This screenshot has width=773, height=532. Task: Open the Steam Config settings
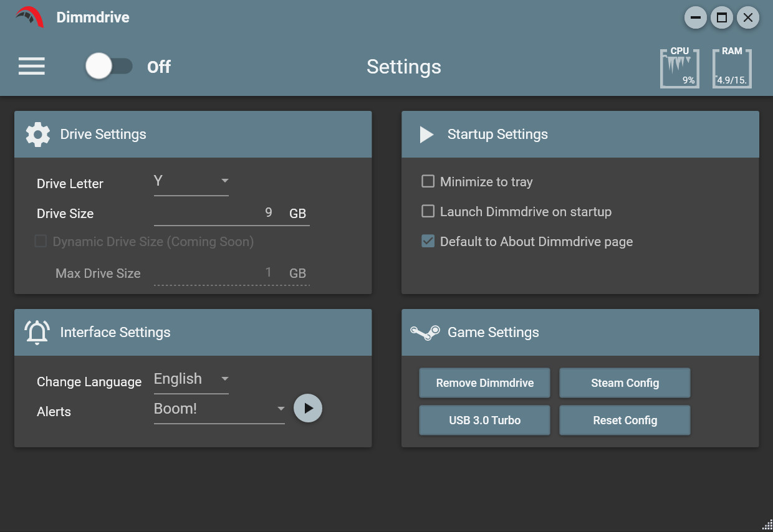tap(625, 382)
